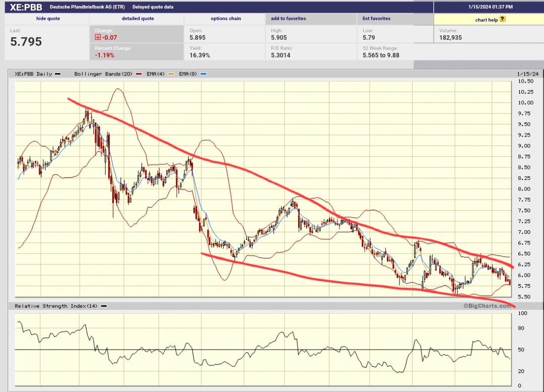This screenshot has height=392, width=544.
Task: Click the 7.00 price axis label
Action: (524, 232)
